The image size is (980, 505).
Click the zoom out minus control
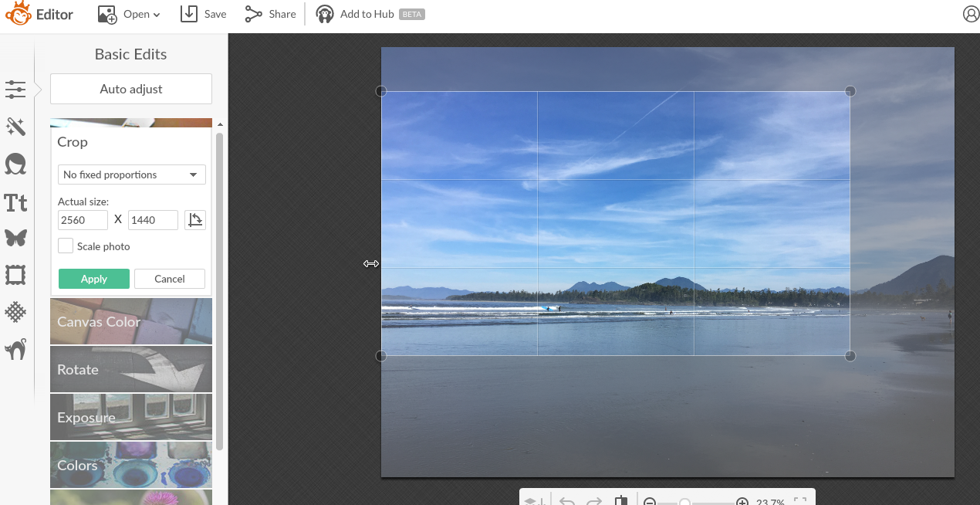649,500
